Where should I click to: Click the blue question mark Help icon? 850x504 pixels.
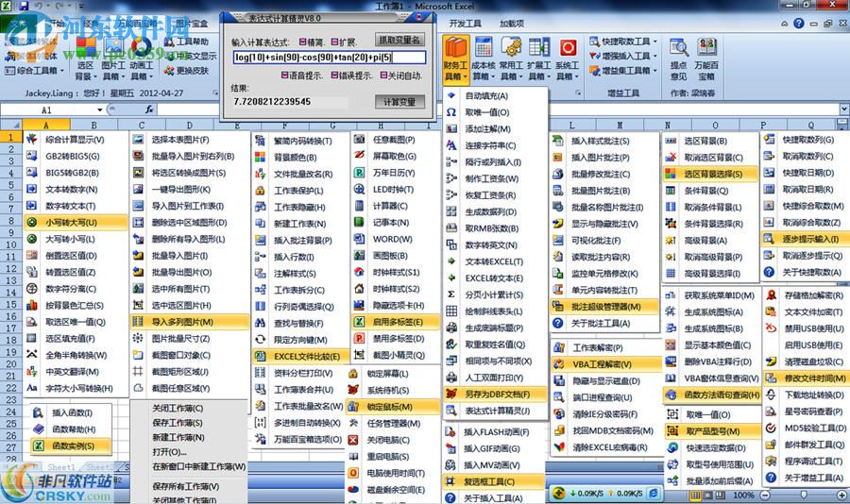click(x=798, y=23)
